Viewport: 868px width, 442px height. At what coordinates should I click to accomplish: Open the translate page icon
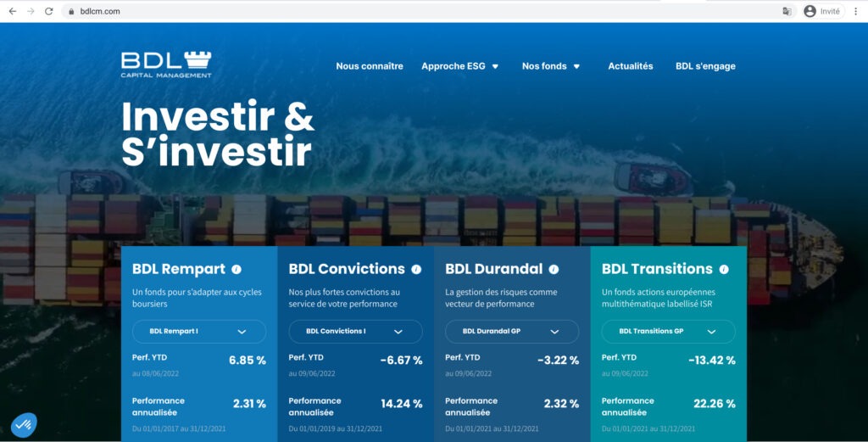pos(787,11)
